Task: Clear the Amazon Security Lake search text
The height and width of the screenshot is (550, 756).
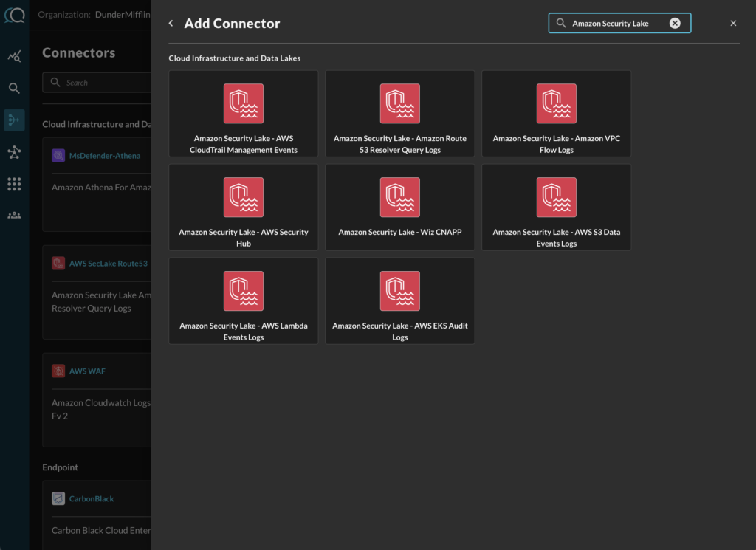Action: 674,24
